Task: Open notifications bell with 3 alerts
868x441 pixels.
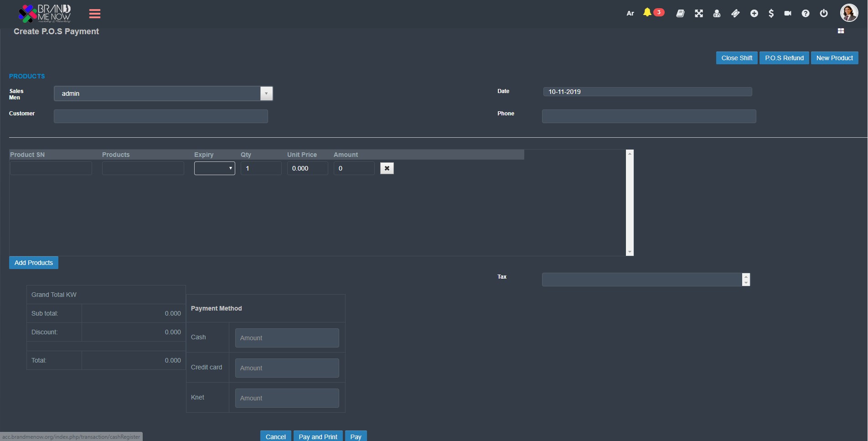Action: tap(647, 13)
